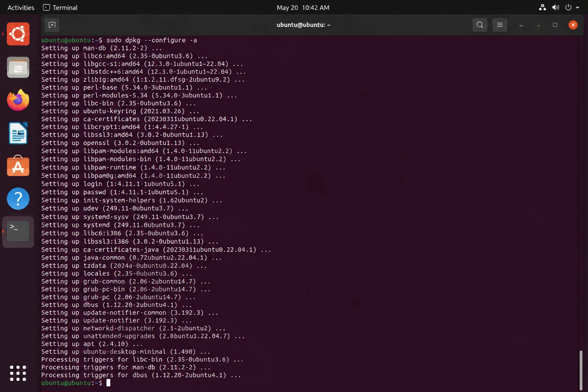588x392 pixels.
Task: Click the Setting up locales line
Action: tap(117, 274)
